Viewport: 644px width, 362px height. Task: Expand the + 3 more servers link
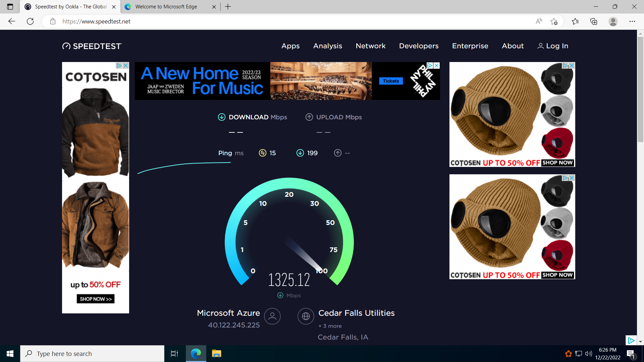coord(330,326)
